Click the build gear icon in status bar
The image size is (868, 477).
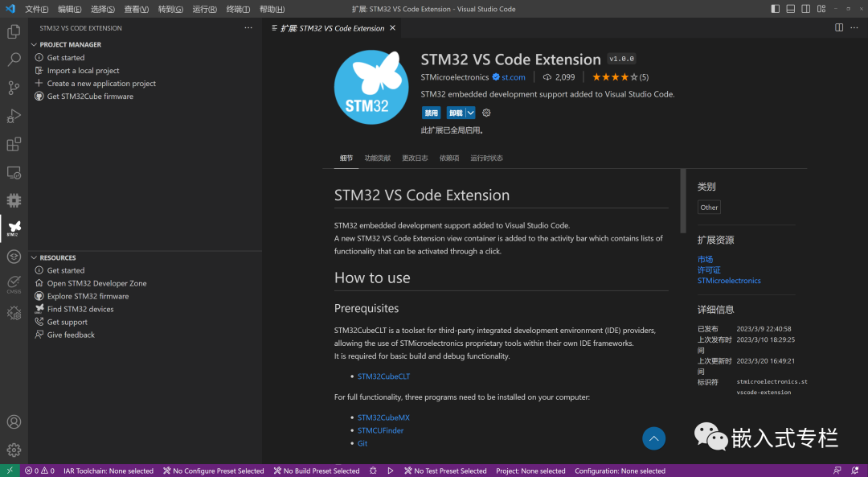(x=373, y=471)
